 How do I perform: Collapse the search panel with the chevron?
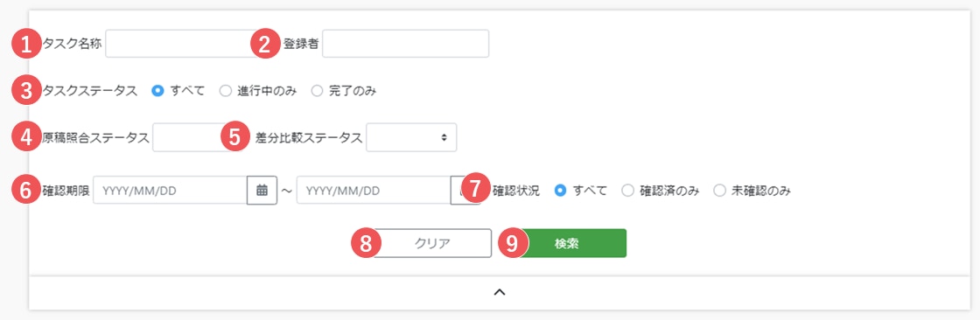tap(500, 292)
